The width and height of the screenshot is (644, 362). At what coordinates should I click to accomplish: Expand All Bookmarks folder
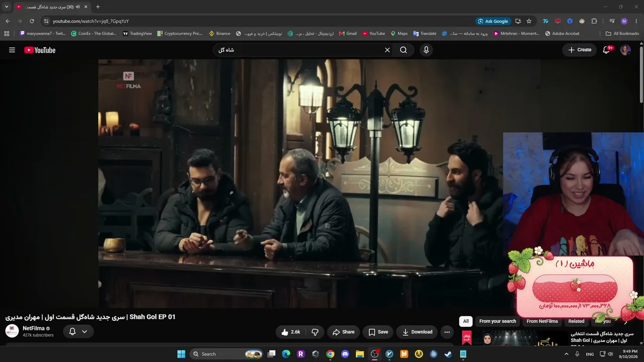(622, 34)
